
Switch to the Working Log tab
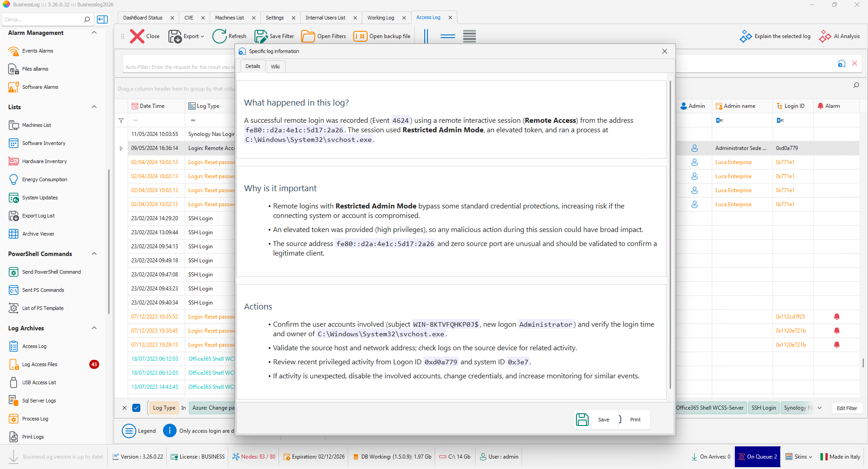tap(380, 18)
